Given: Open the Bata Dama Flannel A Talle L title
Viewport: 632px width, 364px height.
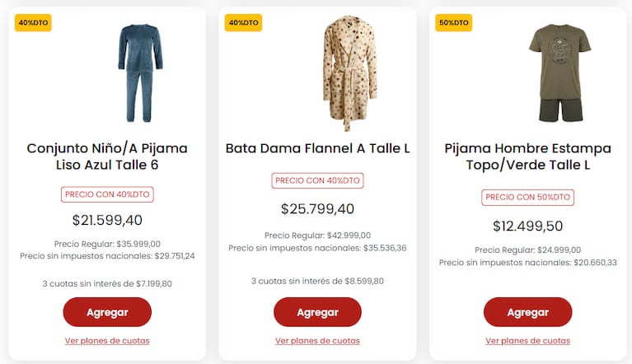Looking at the screenshot, I should (x=317, y=148).
